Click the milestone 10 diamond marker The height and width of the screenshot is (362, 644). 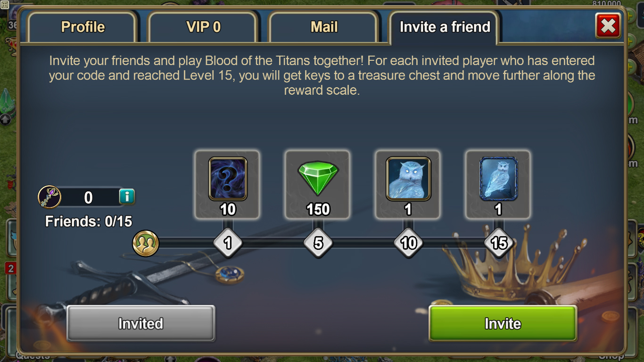408,243
